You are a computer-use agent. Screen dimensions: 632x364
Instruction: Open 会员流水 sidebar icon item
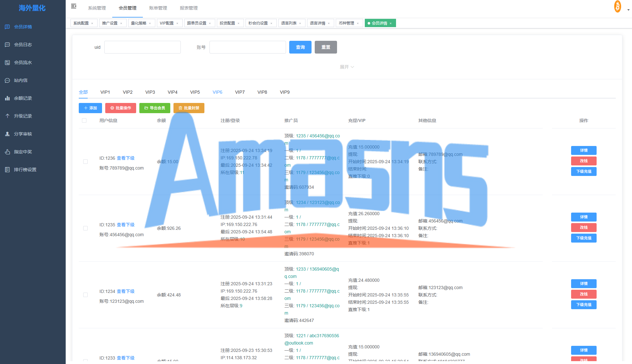pos(7,62)
